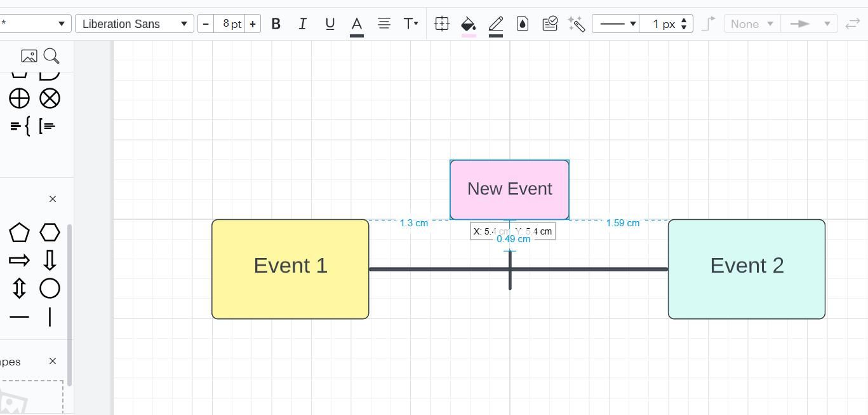The height and width of the screenshot is (415, 868).
Task: Open the text color picker
Action: pyautogui.click(x=357, y=25)
